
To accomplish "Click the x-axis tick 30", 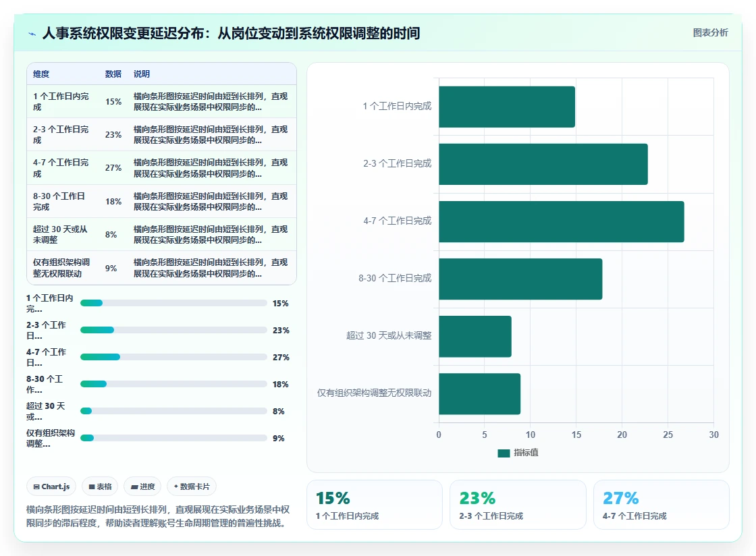I will pos(713,435).
